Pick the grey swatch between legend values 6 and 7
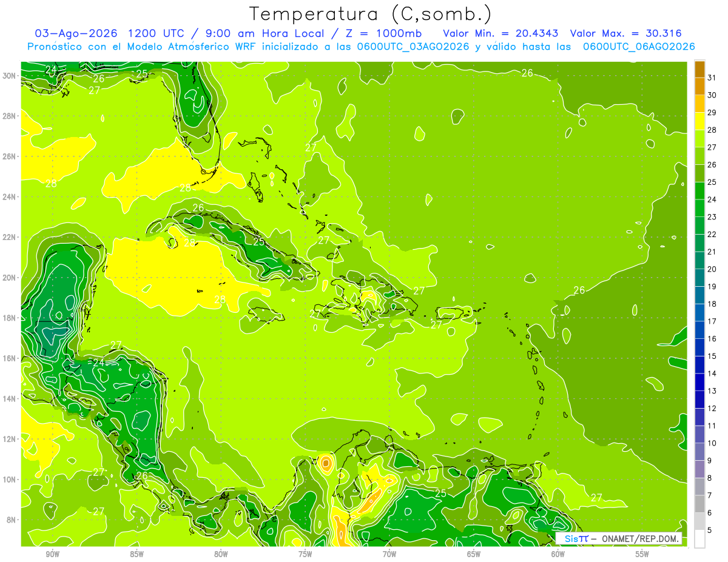The width and height of the screenshot is (728, 562). (700, 504)
